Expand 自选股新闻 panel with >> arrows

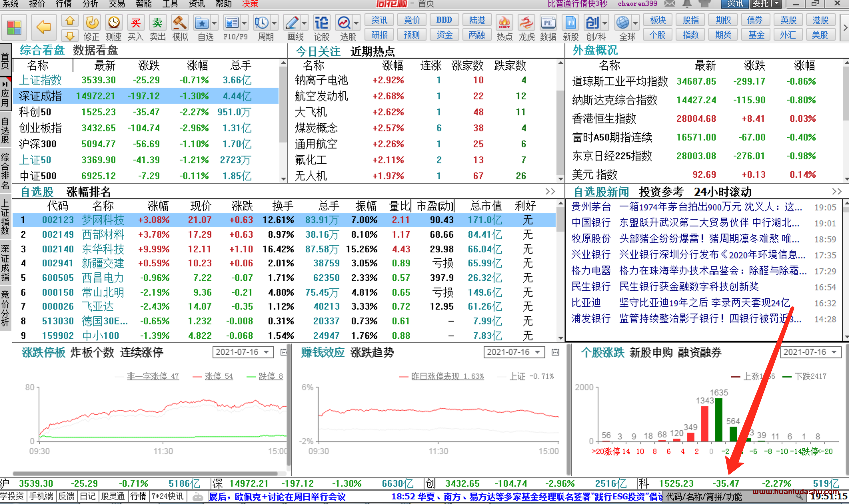pyautogui.click(x=837, y=191)
